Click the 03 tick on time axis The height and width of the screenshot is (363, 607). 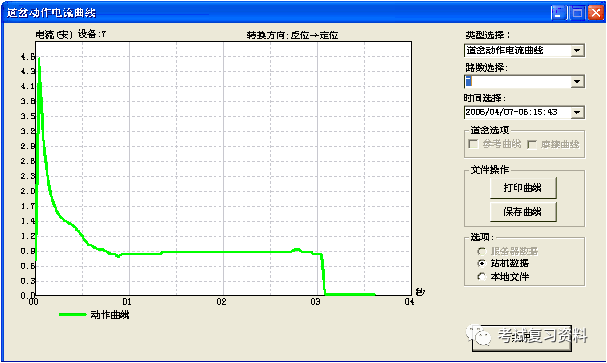point(315,302)
